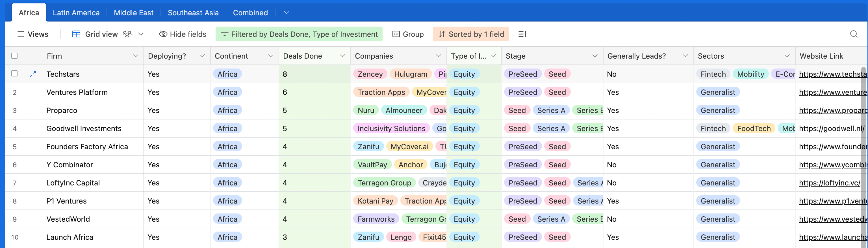Image resolution: width=868 pixels, height=248 pixels.
Task: Select Ventures Platform Deals Done value 6
Action: click(x=314, y=93)
